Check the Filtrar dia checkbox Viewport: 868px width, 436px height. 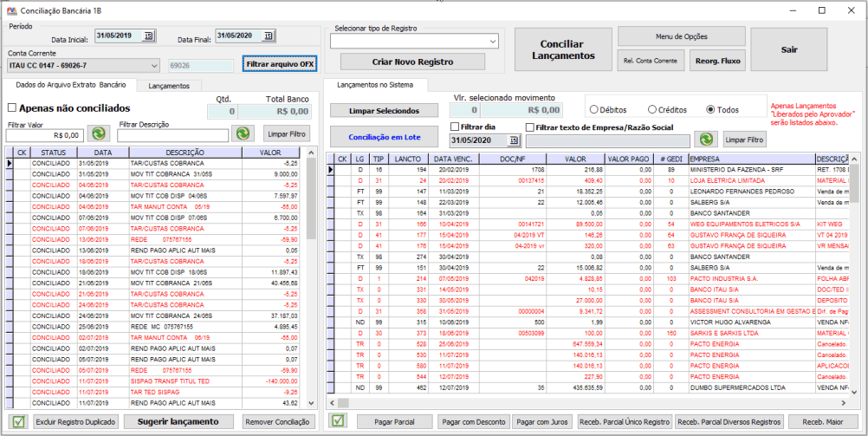pos(455,127)
